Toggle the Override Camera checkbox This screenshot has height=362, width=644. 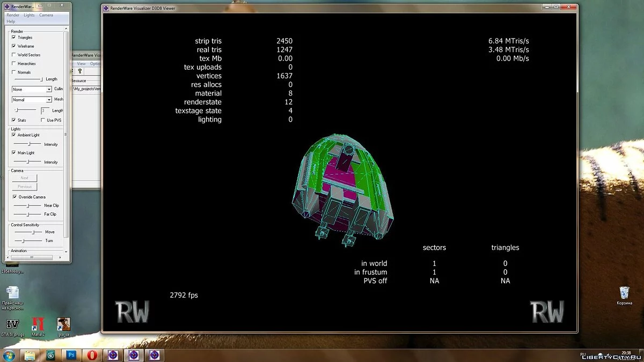tap(14, 197)
